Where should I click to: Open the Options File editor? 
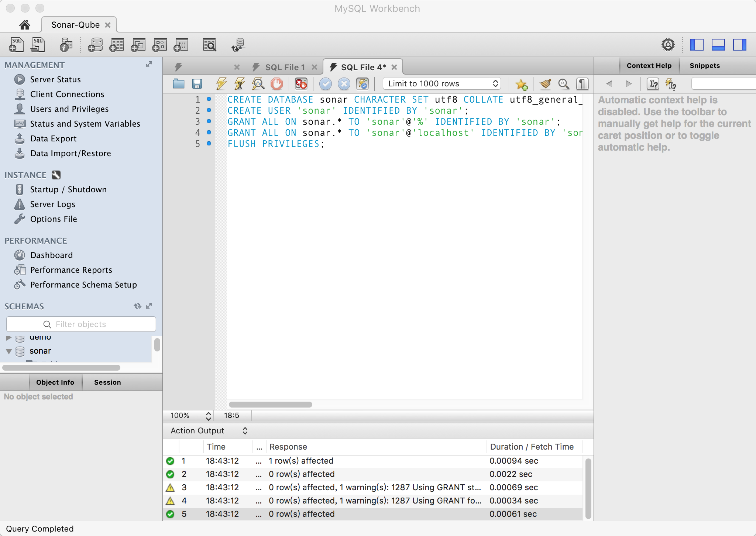point(54,219)
